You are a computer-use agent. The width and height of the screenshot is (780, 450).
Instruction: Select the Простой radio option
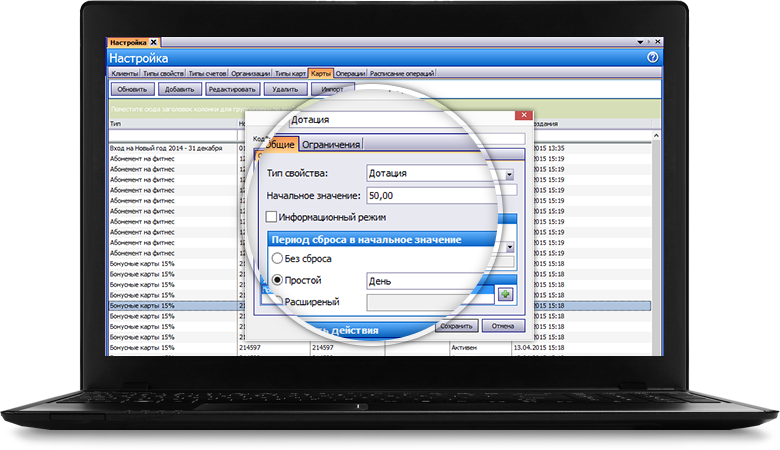[x=276, y=281]
